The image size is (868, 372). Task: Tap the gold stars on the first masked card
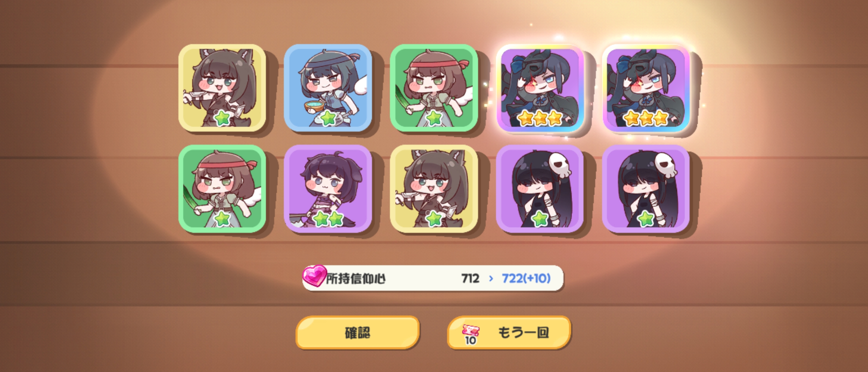tap(540, 118)
